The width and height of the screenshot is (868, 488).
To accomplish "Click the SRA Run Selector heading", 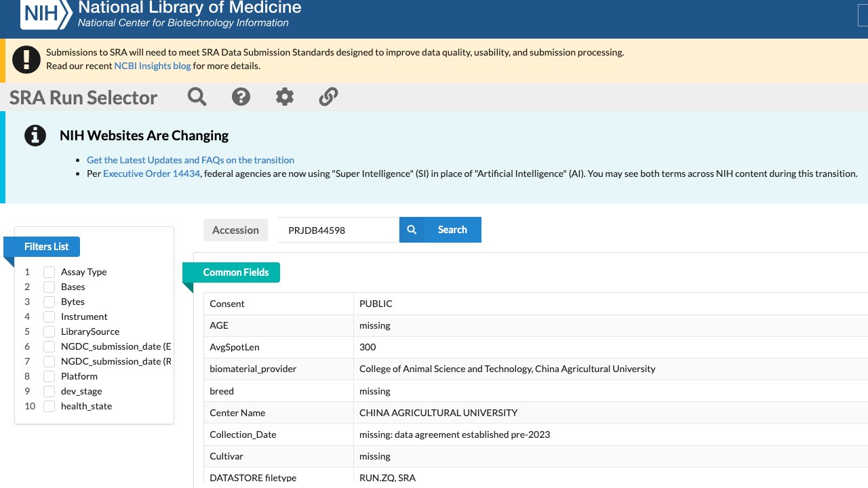I will (83, 98).
